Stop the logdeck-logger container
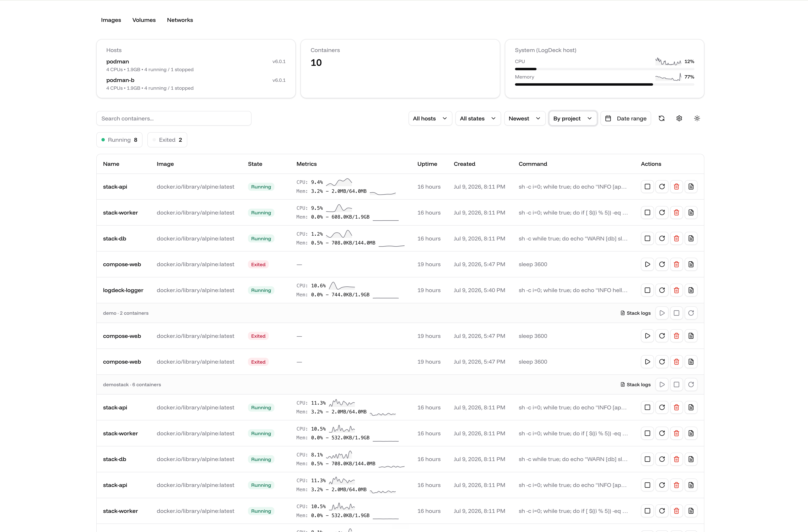 [647, 290]
